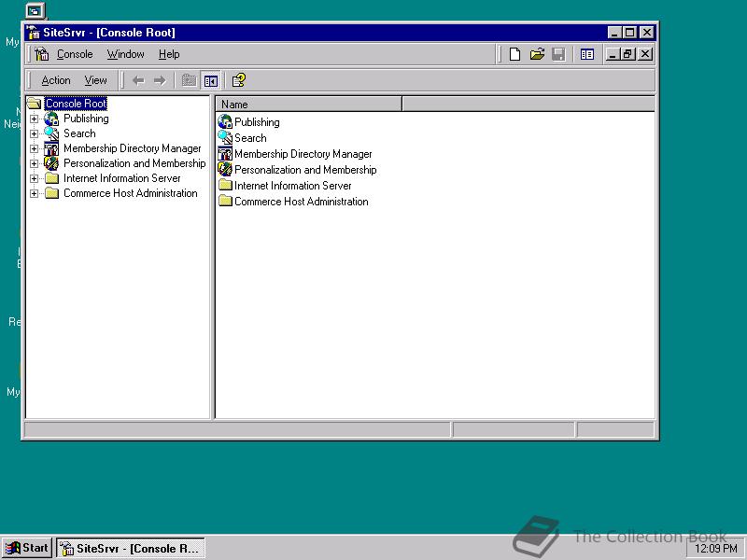Click Internet Information Server list folder icon
Viewport: 747px width, 560px height.
point(225,185)
